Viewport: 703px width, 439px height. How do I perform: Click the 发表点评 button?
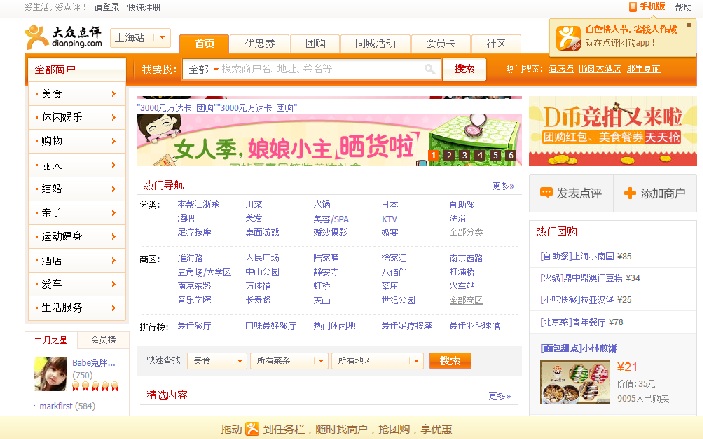[571, 193]
